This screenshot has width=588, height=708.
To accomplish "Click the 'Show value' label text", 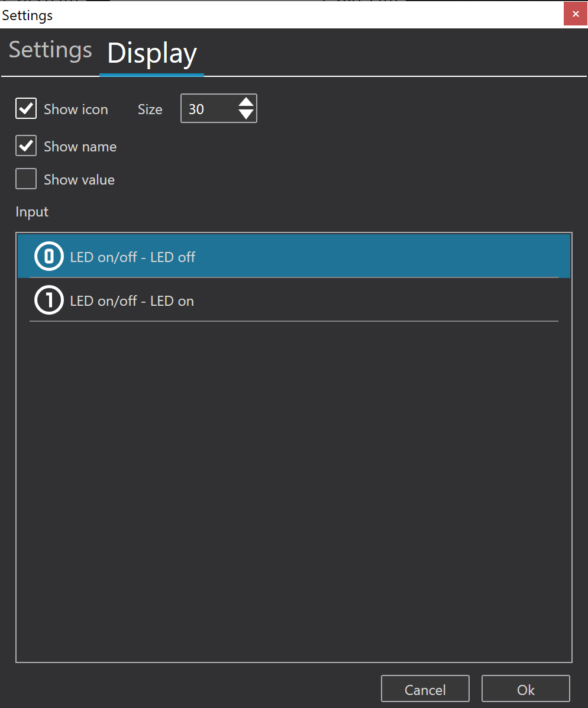I will [x=79, y=180].
